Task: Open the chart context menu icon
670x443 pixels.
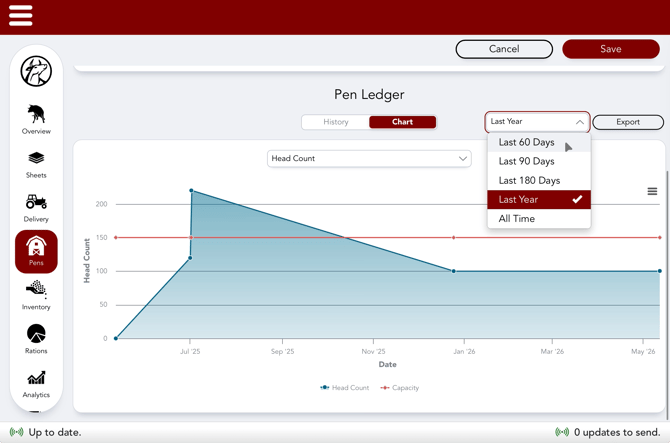Action: point(652,191)
